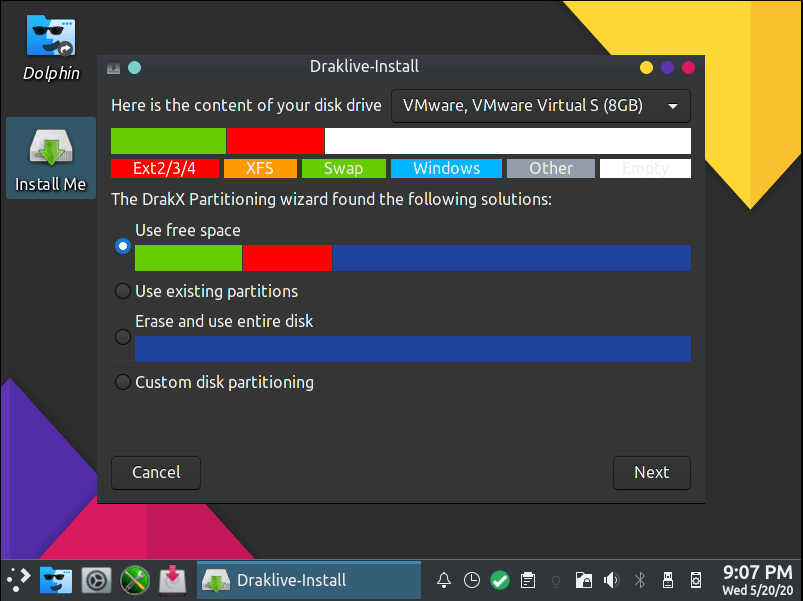803x601 pixels.
Task: Cancel the partitioning wizard
Action: [155, 472]
